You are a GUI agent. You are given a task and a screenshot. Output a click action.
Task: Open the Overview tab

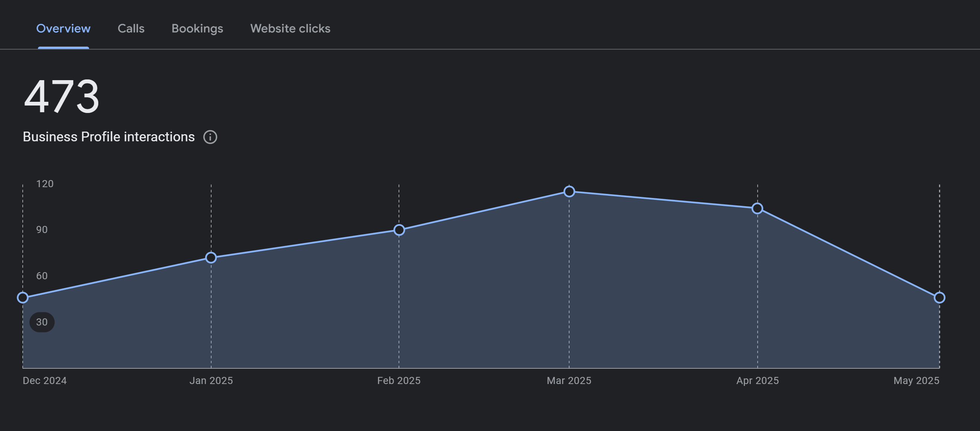63,29
